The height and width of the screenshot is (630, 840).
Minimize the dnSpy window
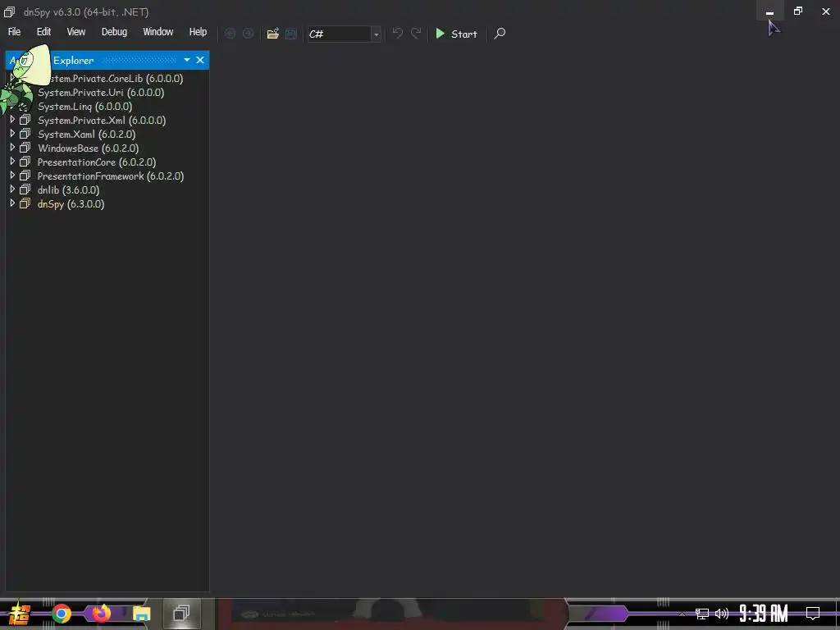tap(769, 11)
